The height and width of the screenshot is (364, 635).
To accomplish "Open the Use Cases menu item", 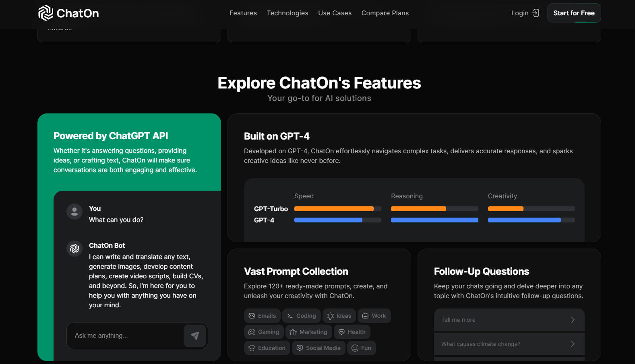I will point(335,13).
